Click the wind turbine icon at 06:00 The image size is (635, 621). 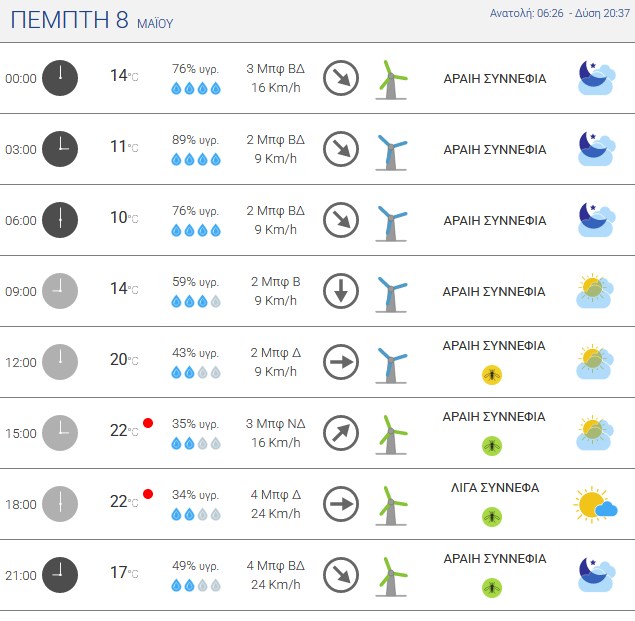click(x=391, y=224)
